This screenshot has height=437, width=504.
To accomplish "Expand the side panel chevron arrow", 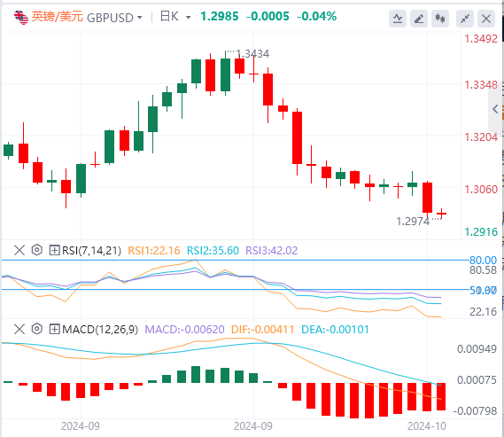I will point(495,109).
